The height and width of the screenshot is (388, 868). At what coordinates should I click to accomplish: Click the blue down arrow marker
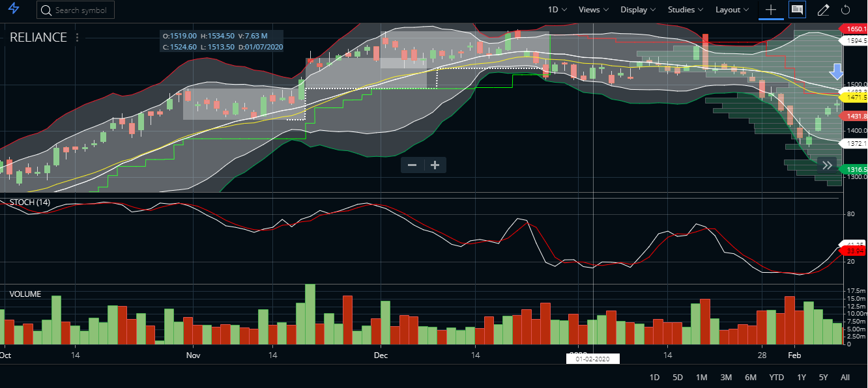(x=837, y=71)
